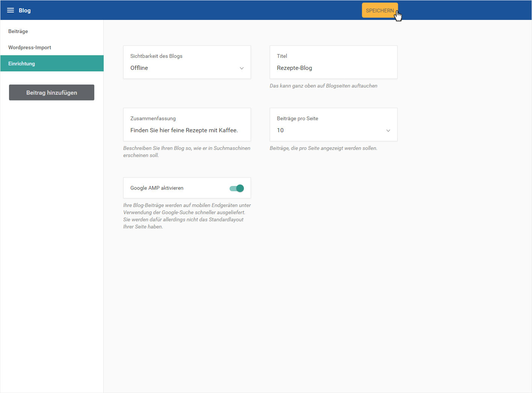Open the Sichtbarkeit des Blogs dropdown
This screenshot has height=393, width=532.
pos(187,62)
